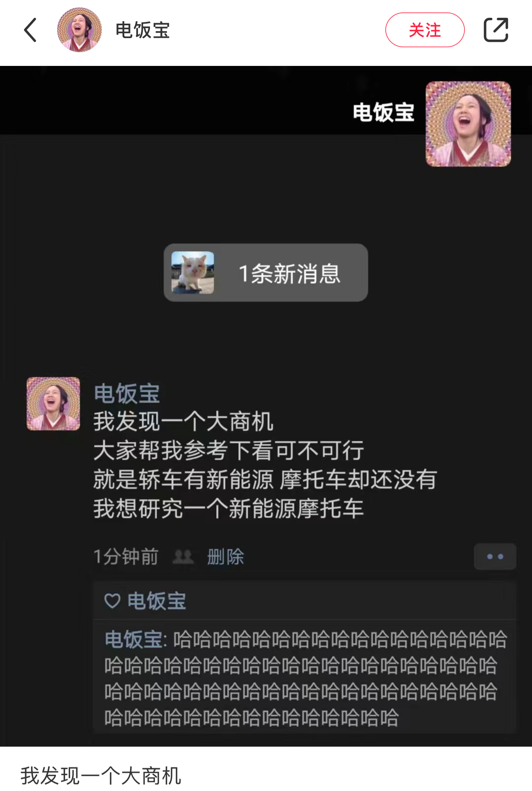Image resolution: width=532 pixels, height=791 pixels.
Task: Tap the back arrow at top left
Action: tap(30, 30)
